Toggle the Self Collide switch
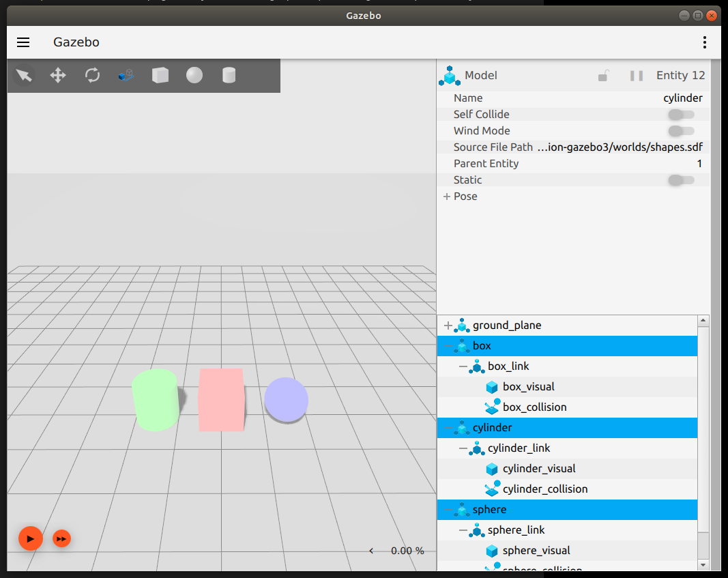The image size is (728, 578). (x=681, y=114)
